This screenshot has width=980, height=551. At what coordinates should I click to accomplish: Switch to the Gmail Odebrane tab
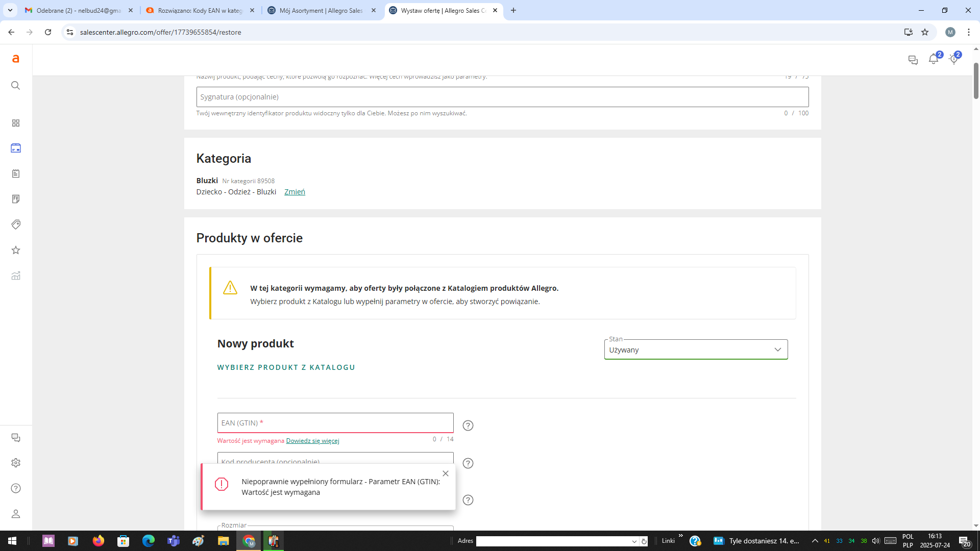(x=79, y=10)
